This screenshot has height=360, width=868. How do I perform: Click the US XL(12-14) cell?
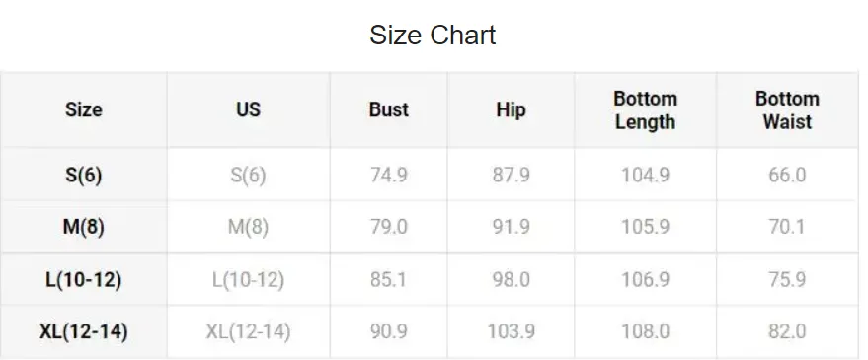pyautogui.click(x=248, y=331)
